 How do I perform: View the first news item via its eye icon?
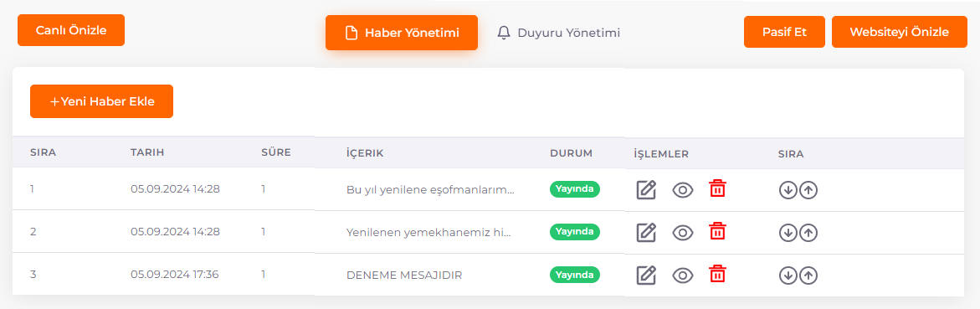click(683, 190)
